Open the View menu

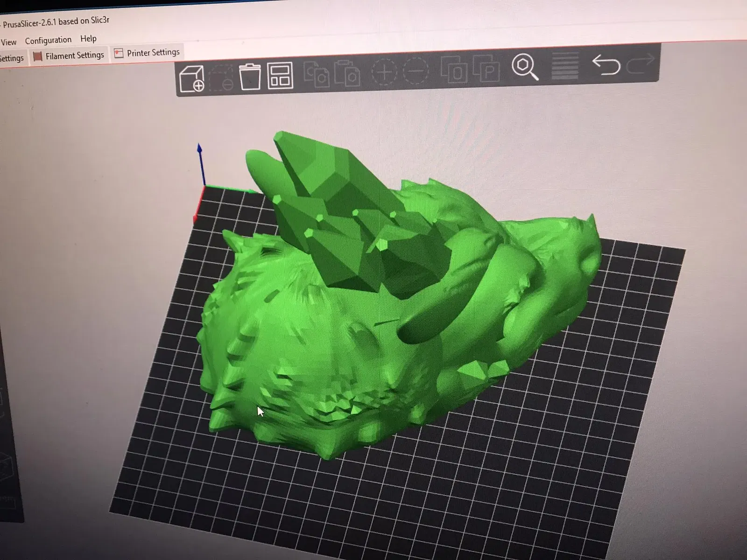[8, 42]
